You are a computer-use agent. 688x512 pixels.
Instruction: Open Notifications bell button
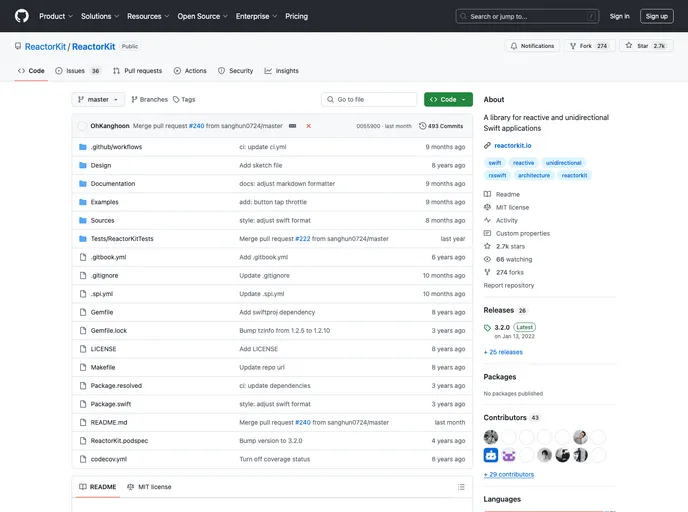(532, 46)
